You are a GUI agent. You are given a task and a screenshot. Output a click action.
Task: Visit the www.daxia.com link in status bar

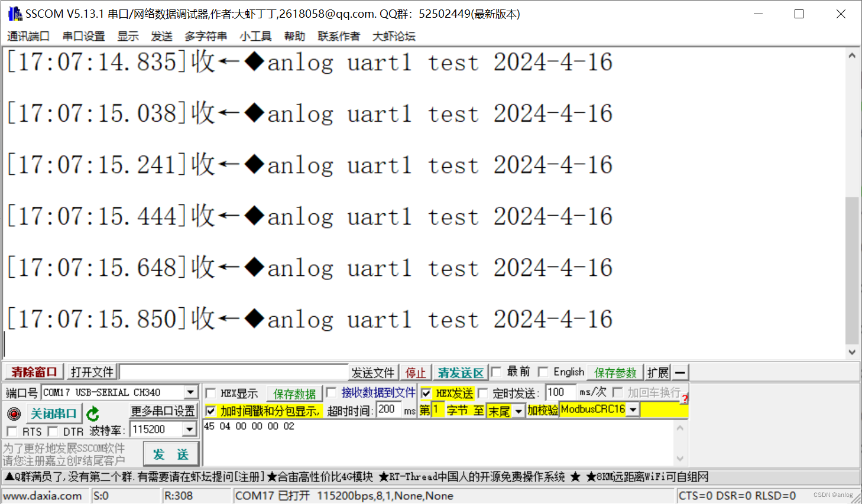[x=44, y=496]
